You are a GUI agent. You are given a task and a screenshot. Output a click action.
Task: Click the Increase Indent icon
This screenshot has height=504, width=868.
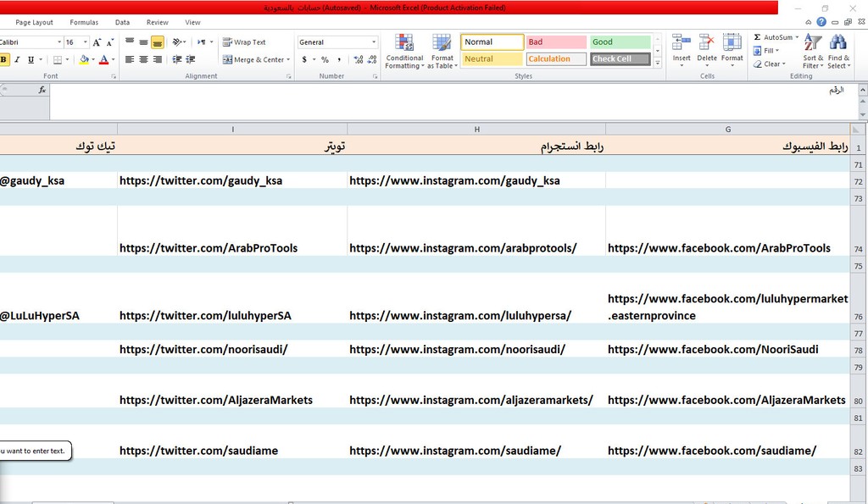191,60
